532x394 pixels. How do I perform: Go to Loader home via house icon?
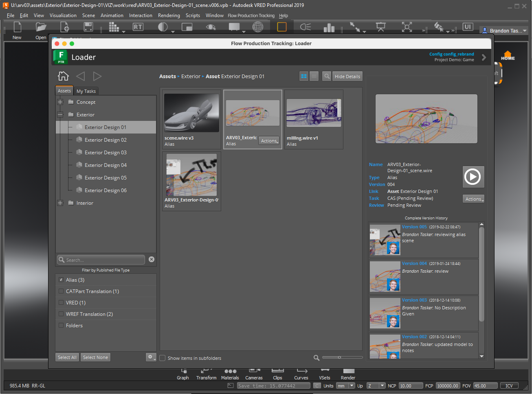(63, 76)
